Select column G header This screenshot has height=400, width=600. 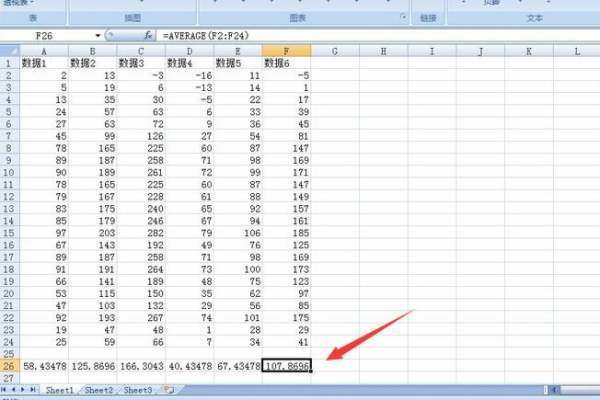(335, 51)
